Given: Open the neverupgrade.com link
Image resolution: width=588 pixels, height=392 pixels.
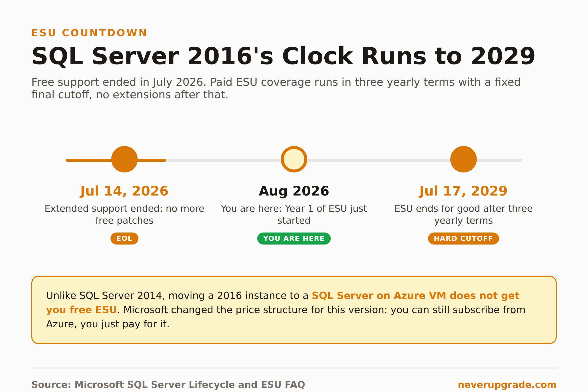Looking at the screenshot, I should pyautogui.click(x=507, y=384).
